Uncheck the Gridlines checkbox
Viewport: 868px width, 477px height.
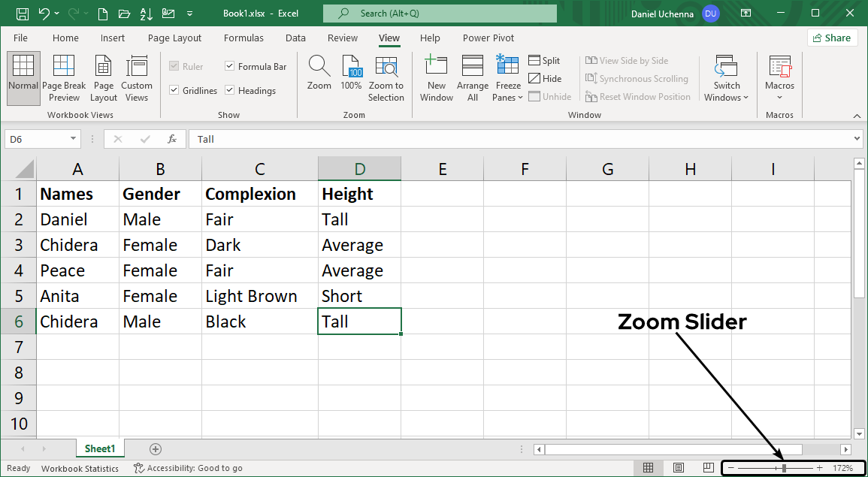click(x=175, y=90)
